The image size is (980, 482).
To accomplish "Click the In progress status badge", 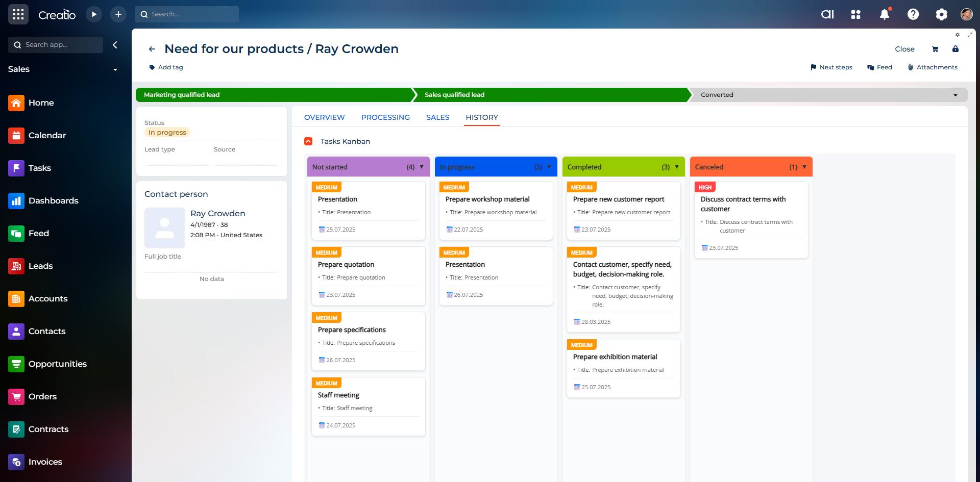I will (167, 133).
